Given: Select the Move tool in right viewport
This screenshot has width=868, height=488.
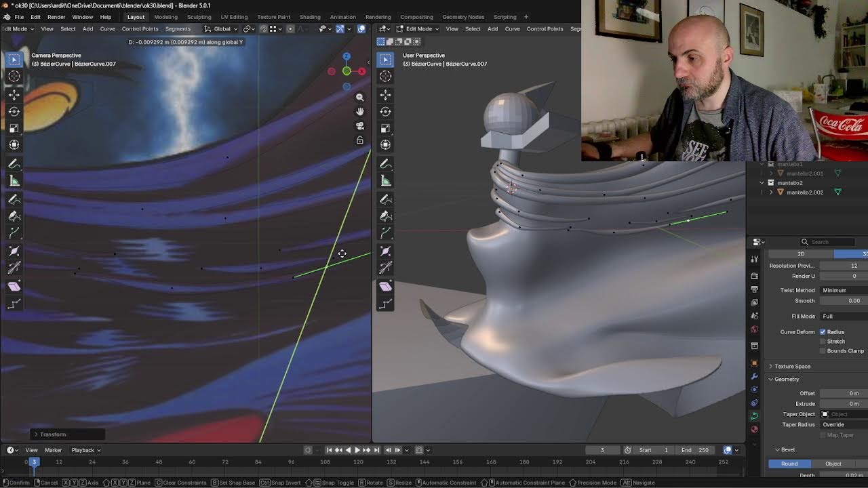Looking at the screenshot, I should 386,96.
